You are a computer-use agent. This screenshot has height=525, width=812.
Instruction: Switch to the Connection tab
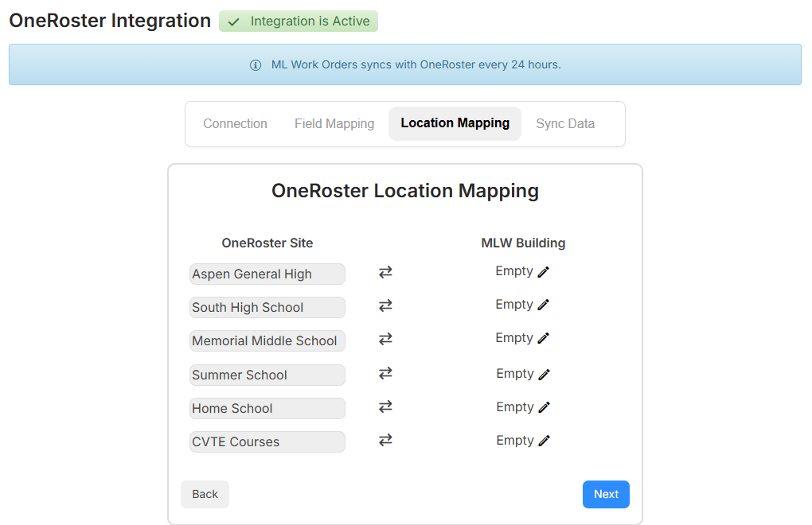[235, 123]
